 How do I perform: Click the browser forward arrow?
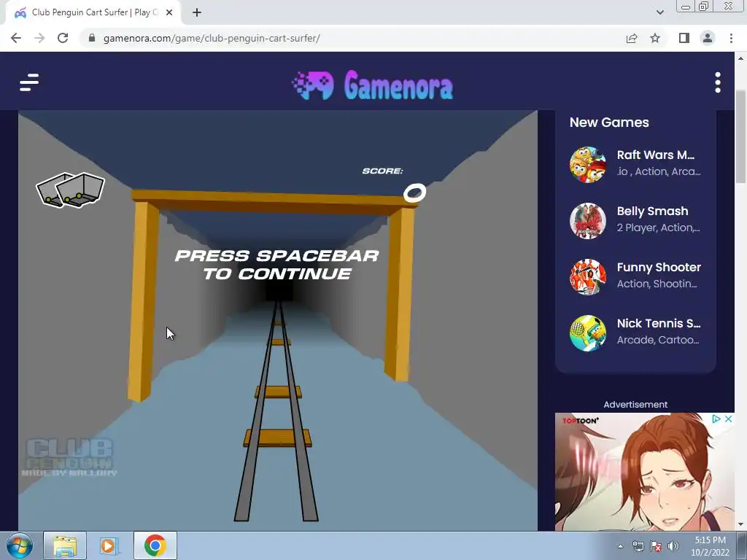39,38
